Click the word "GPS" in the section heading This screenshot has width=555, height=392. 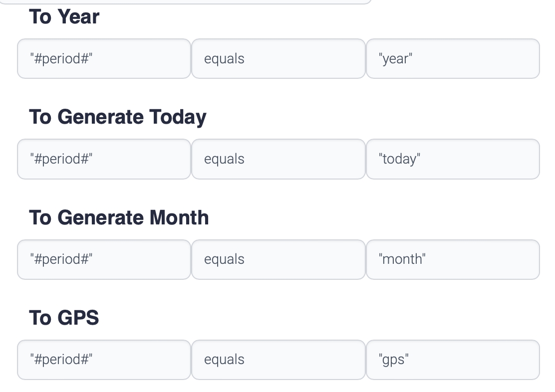click(x=78, y=318)
